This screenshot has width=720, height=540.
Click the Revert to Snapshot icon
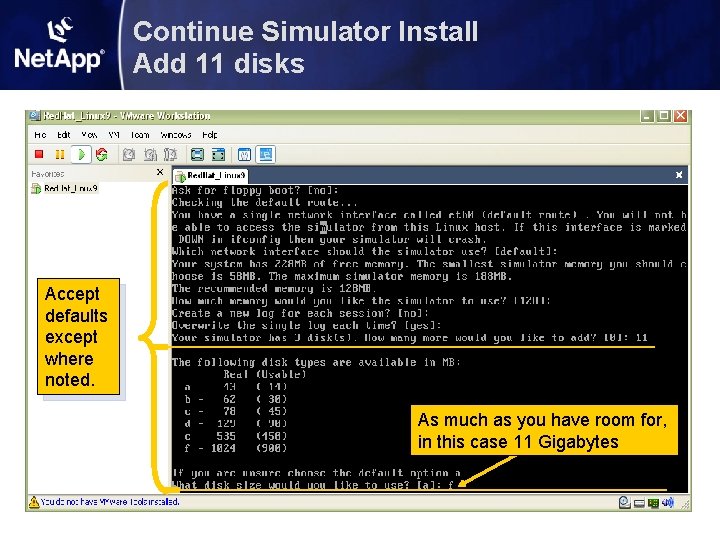[150, 155]
